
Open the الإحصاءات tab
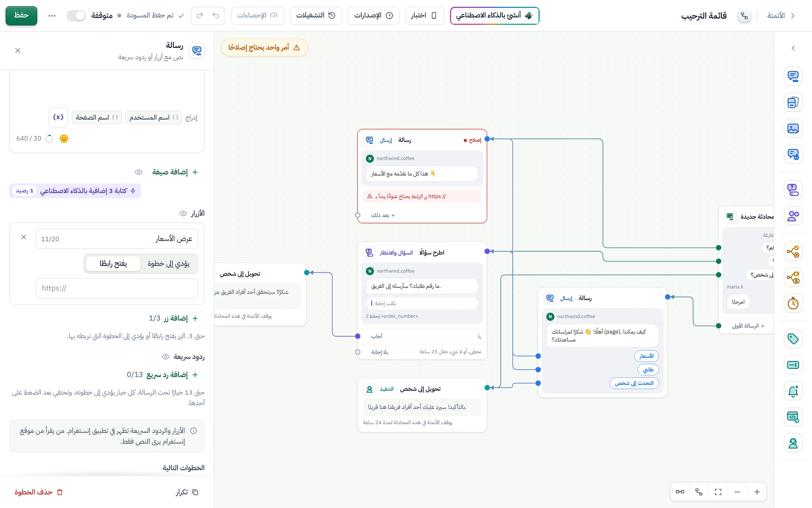[257, 16]
